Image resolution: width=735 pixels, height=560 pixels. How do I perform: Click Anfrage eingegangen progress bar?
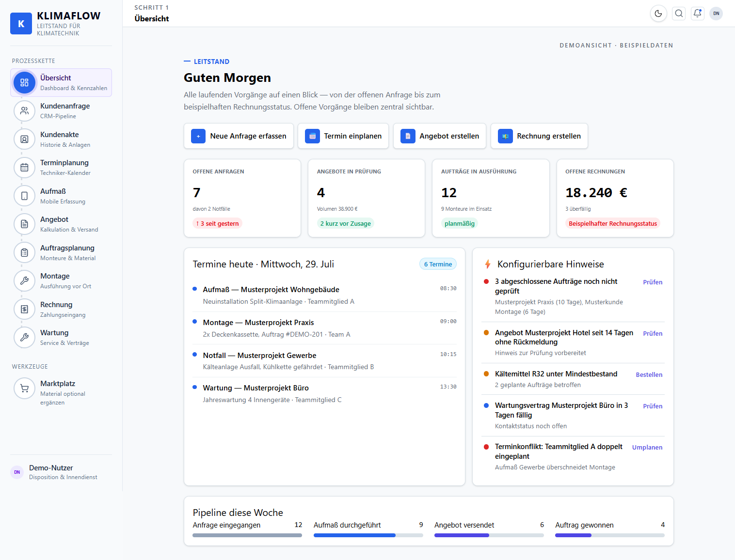pos(247,535)
